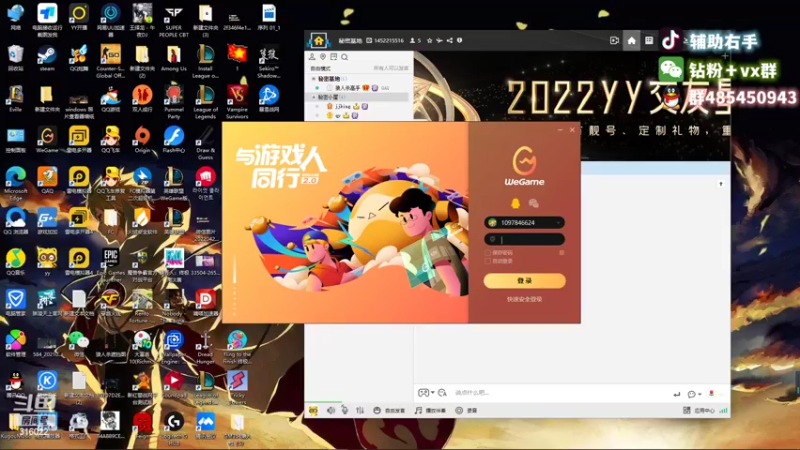Click the share icon in YY title bar
Viewport: 800px width, 450px height.
click(449, 40)
